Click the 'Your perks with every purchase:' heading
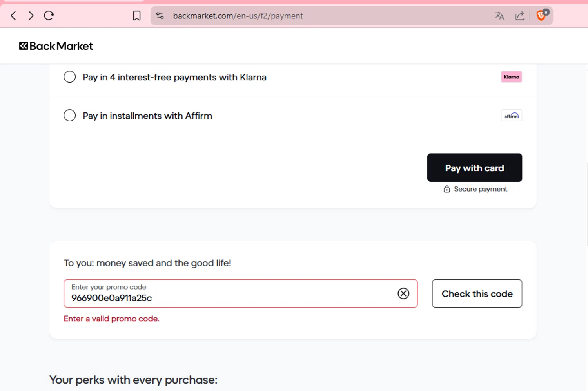This screenshot has width=588, height=391. [133, 380]
